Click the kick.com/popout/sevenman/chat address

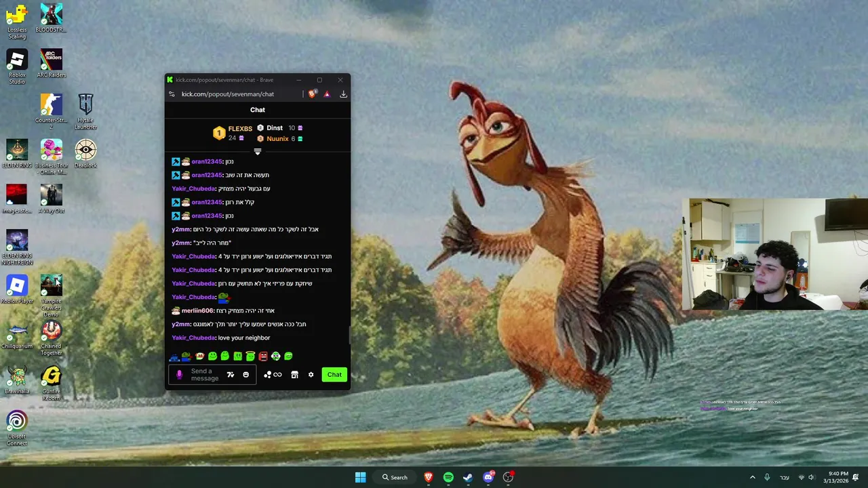pos(228,94)
